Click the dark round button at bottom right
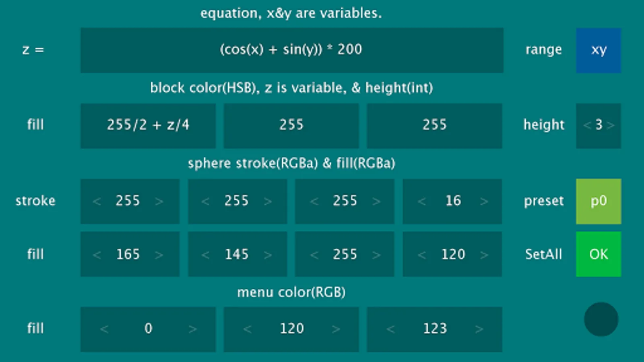This screenshot has height=362, width=644. click(601, 319)
